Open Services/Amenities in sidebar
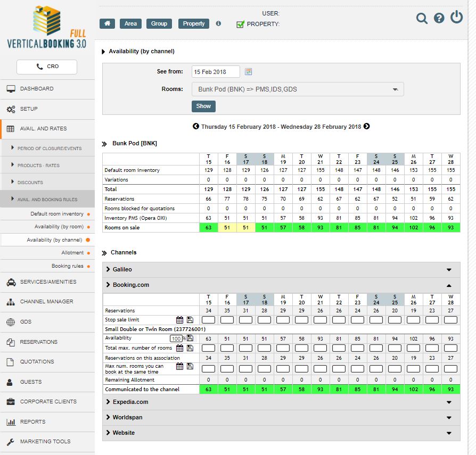Viewport: 476px width, 455px height. (x=47, y=282)
